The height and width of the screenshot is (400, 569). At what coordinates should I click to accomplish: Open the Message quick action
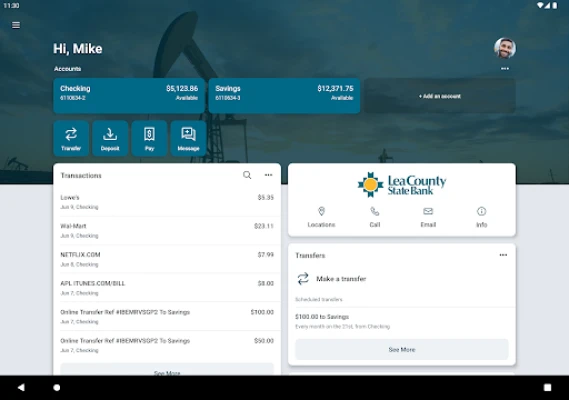[188, 138]
